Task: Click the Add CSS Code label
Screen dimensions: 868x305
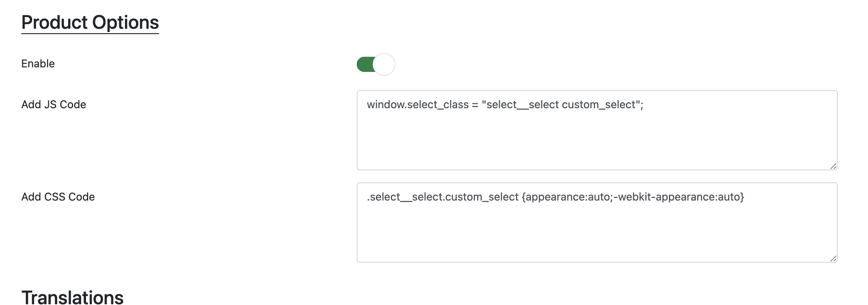Action: point(58,197)
